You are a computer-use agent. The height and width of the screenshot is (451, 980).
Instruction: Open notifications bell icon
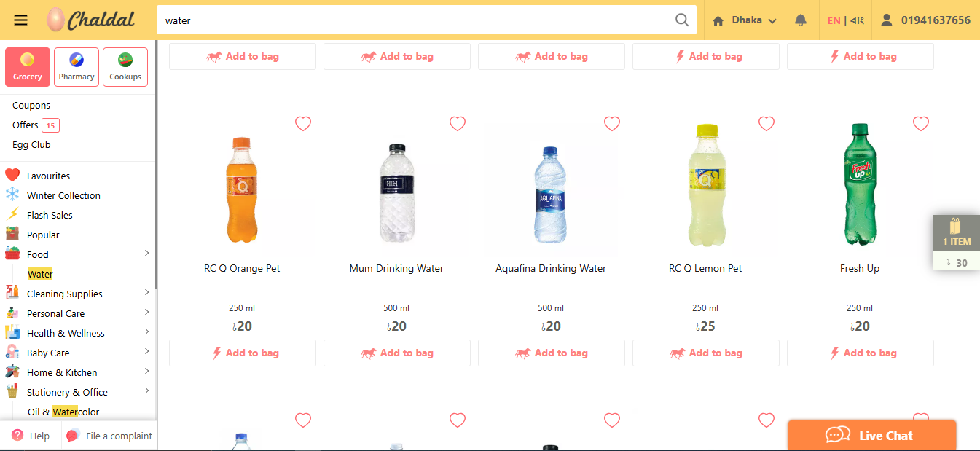coord(801,20)
